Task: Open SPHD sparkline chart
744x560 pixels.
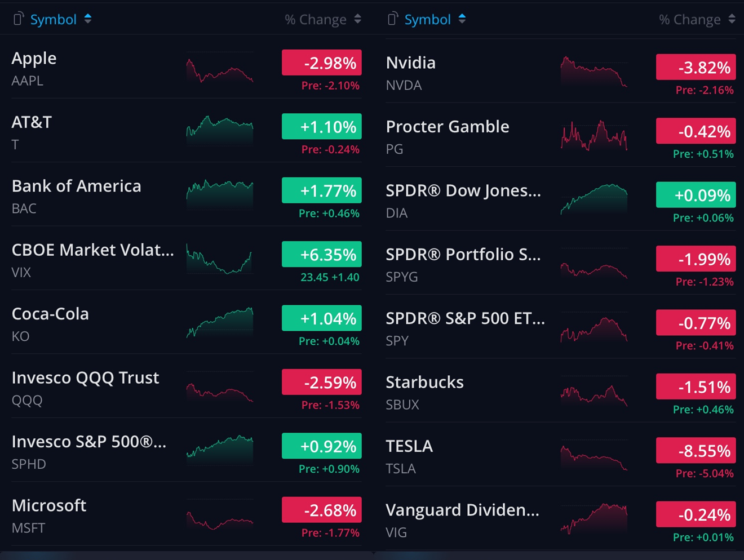Action: [x=220, y=449]
